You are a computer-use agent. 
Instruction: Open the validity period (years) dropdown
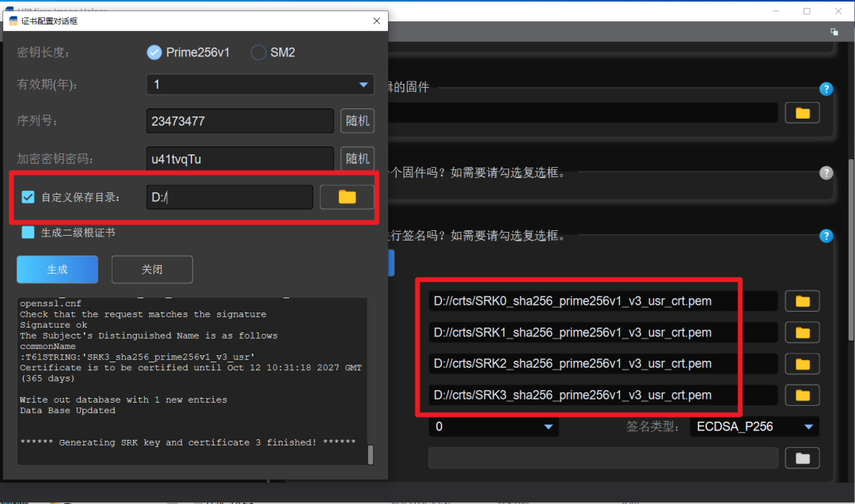click(x=260, y=85)
